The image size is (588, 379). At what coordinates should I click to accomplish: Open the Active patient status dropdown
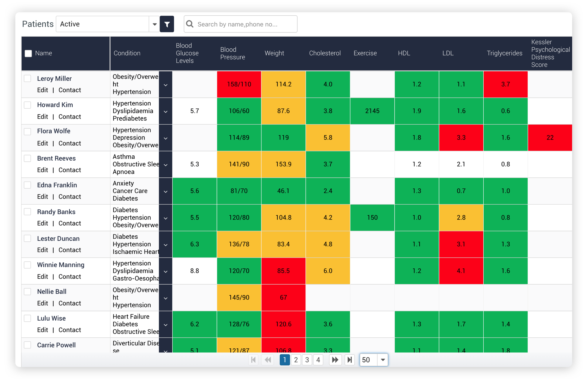click(154, 24)
